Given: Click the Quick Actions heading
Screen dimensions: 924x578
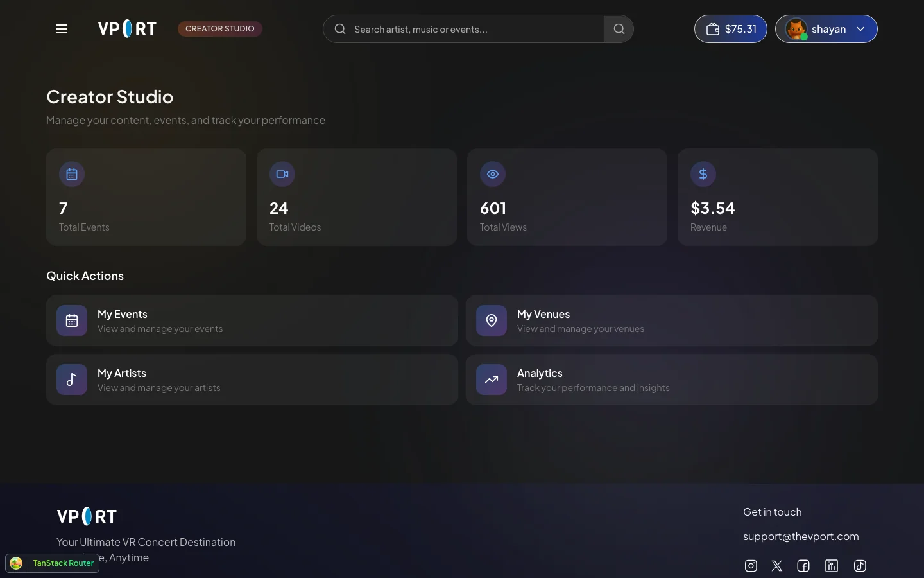Looking at the screenshot, I should click(85, 276).
